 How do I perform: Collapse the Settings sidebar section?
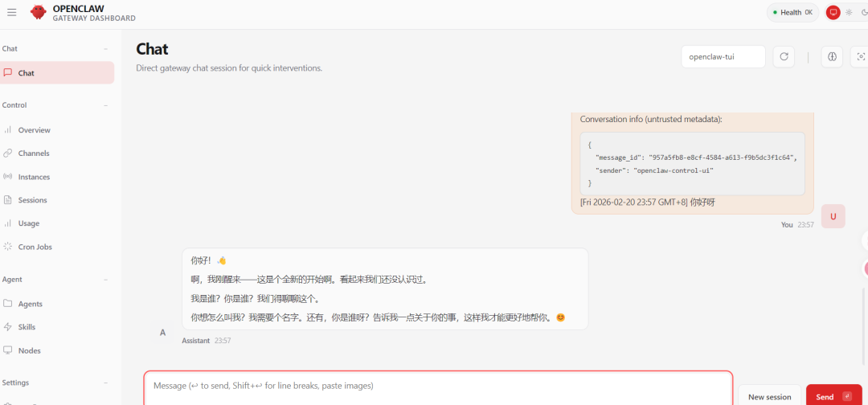coord(105,382)
